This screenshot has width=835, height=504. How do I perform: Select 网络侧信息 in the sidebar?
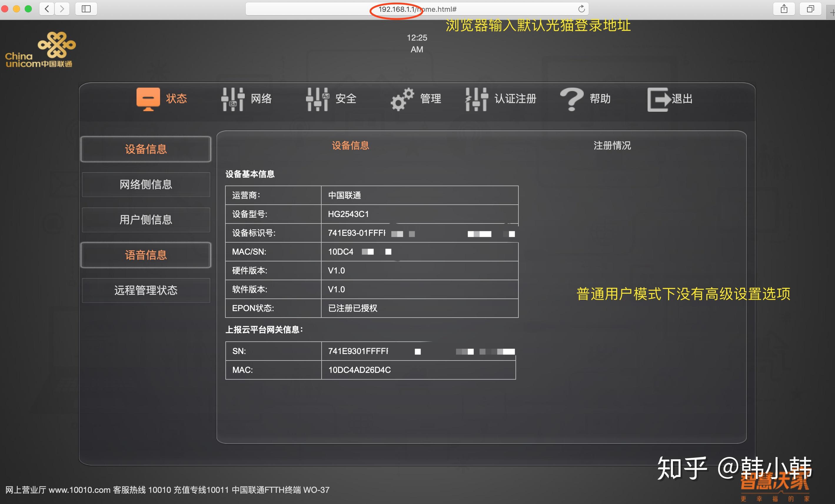pos(146,184)
